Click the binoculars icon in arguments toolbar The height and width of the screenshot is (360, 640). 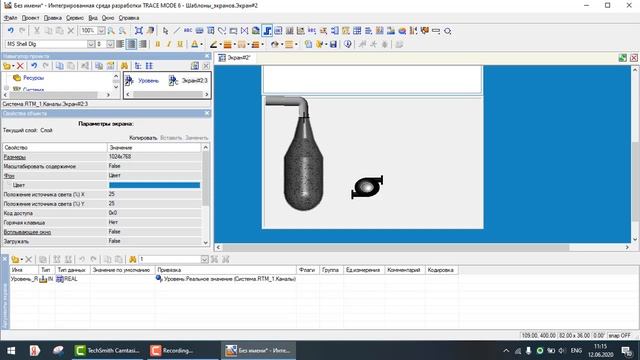133,259
